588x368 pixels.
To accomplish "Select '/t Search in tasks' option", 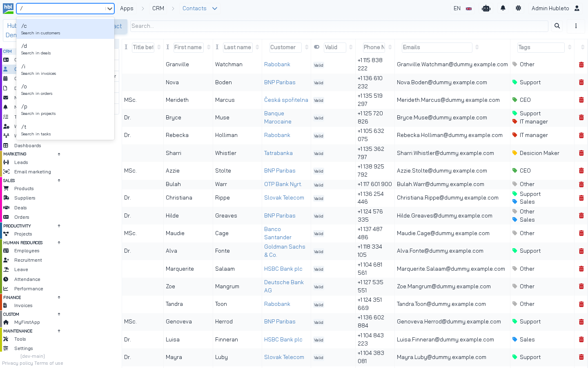I will tap(65, 130).
